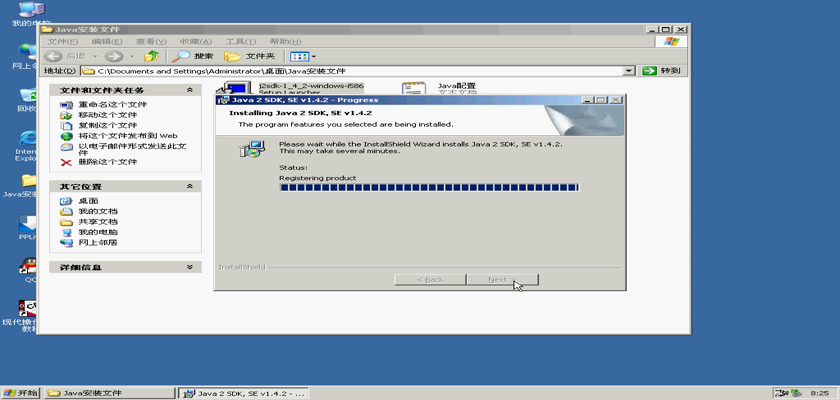Click the taskbar clock 8:25
This screenshot has width=840, height=400.
[x=820, y=393]
